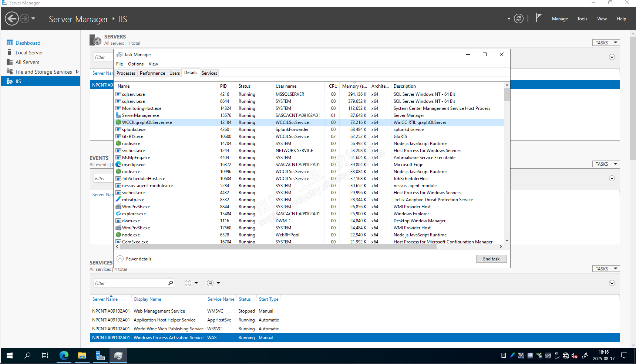Click search magnifier in services filter
Image resolution: width=636 pixels, height=364 pixels.
coord(171,283)
